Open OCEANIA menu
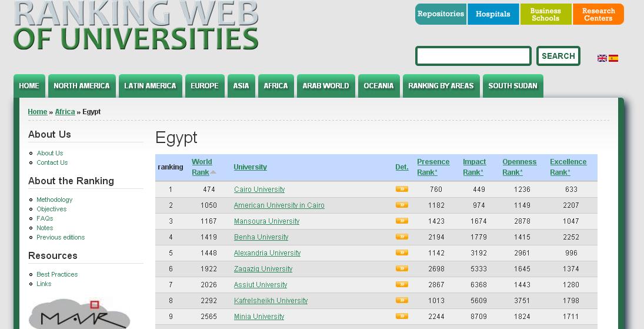Screen dimensions: 644x329 click(379, 86)
